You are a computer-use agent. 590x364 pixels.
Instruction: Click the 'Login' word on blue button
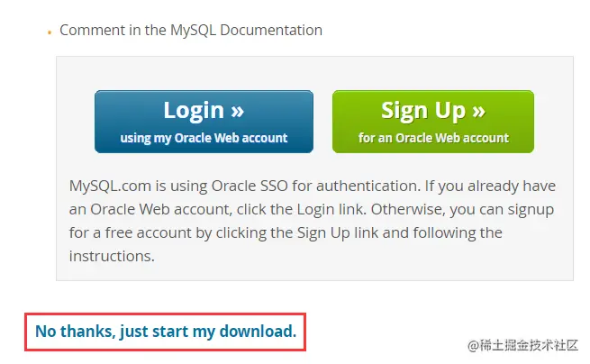click(194, 111)
